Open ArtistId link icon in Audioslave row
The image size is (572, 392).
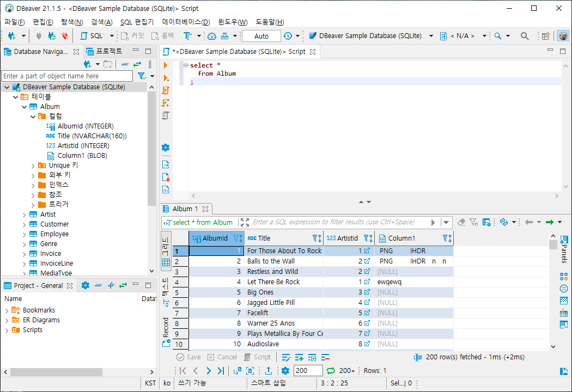(x=367, y=344)
